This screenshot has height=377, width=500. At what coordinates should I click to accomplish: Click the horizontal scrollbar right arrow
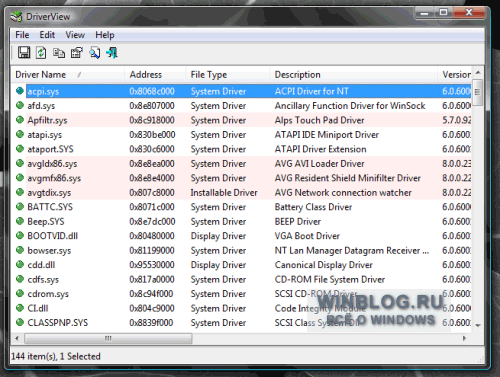(463, 338)
